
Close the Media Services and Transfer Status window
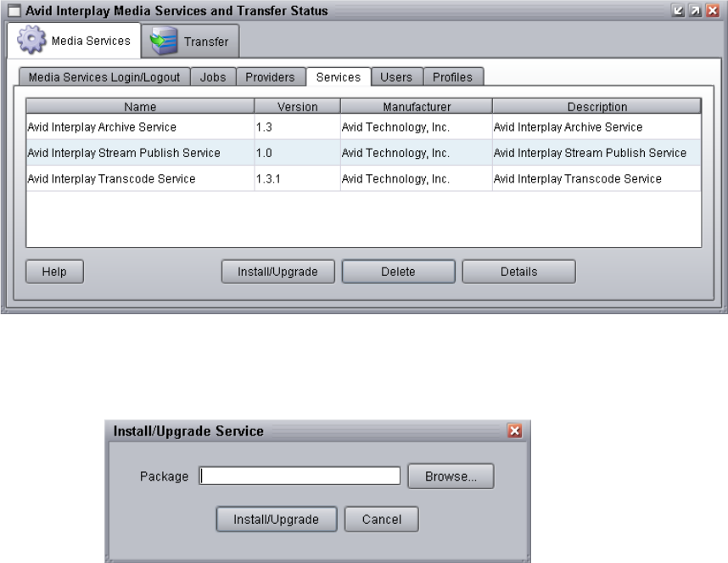tap(713, 10)
